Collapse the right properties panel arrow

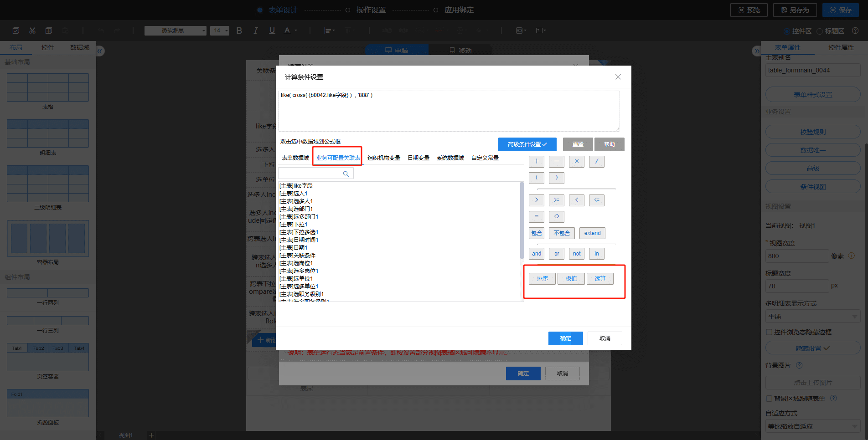tap(756, 51)
